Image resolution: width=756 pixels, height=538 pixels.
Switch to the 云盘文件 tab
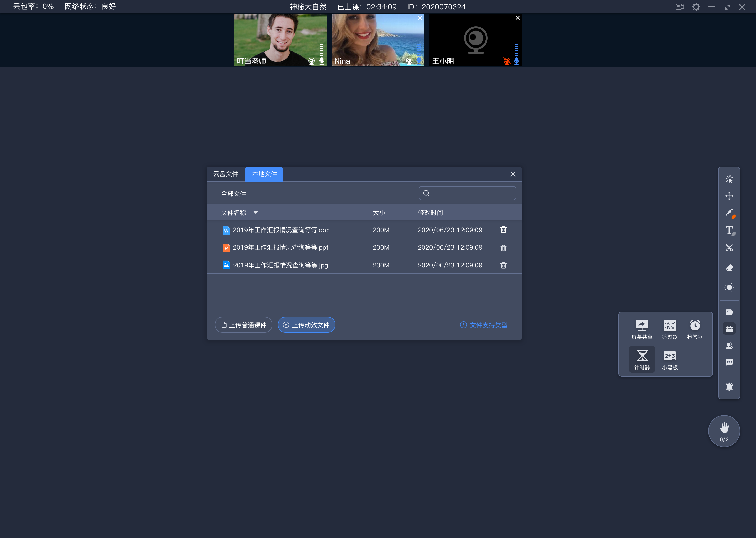(x=226, y=174)
